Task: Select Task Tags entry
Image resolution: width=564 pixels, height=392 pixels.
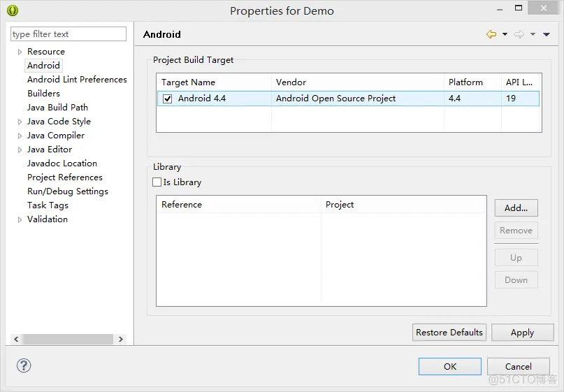Action: pyautogui.click(x=48, y=205)
